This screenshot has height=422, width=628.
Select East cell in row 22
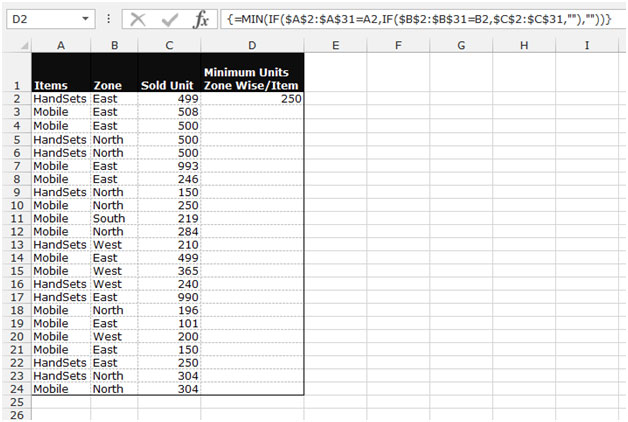coord(115,363)
